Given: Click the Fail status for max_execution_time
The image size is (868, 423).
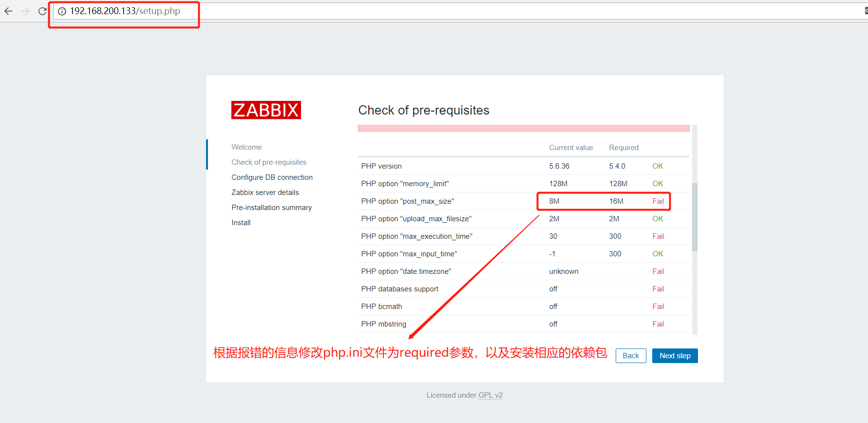Looking at the screenshot, I should [658, 236].
